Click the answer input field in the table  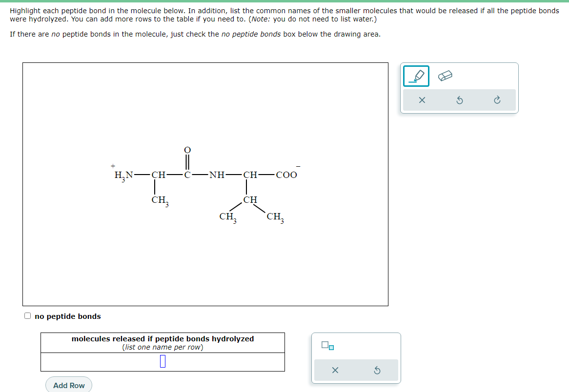pyautogui.click(x=163, y=361)
